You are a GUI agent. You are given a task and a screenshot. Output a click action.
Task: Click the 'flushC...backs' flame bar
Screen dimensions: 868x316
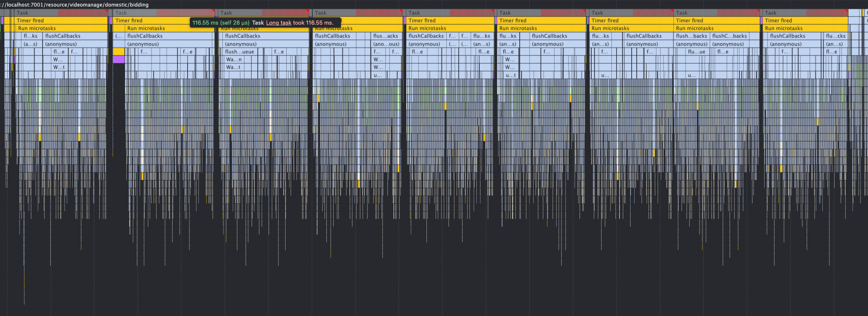[x=730, y=36]
